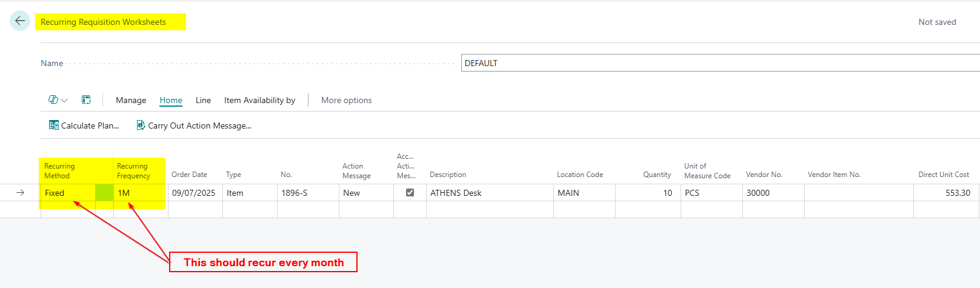Click the Order Date cell 09/07/2025

click(194, 193)
